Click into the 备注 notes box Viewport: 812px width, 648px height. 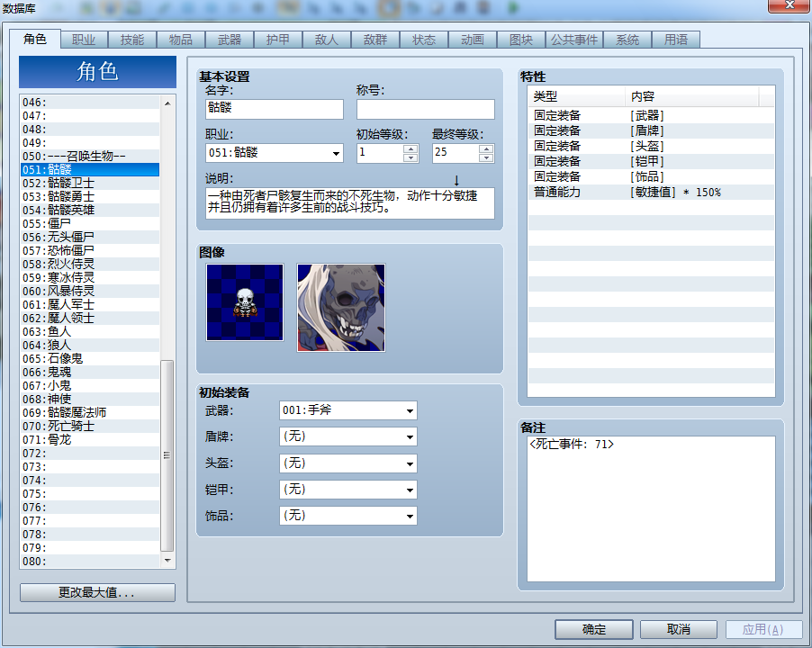click(x=651, y=508)
